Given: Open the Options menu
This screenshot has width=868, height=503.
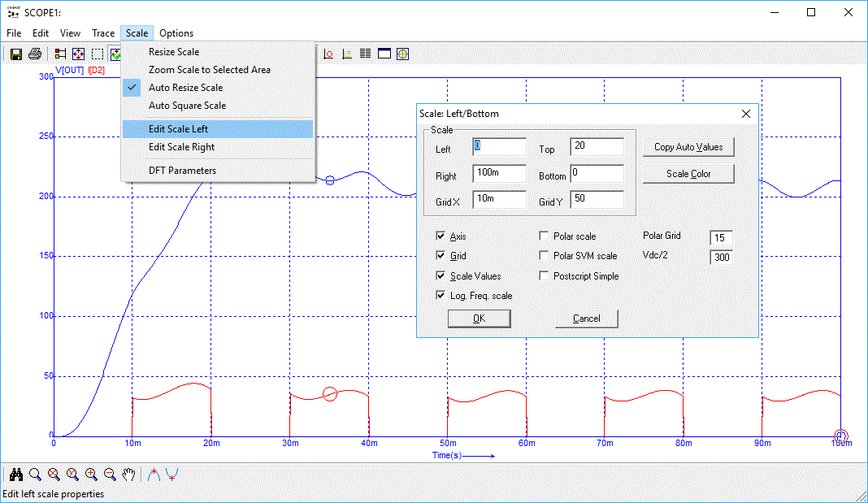Looking at the screenshot, I should (176, 33).
